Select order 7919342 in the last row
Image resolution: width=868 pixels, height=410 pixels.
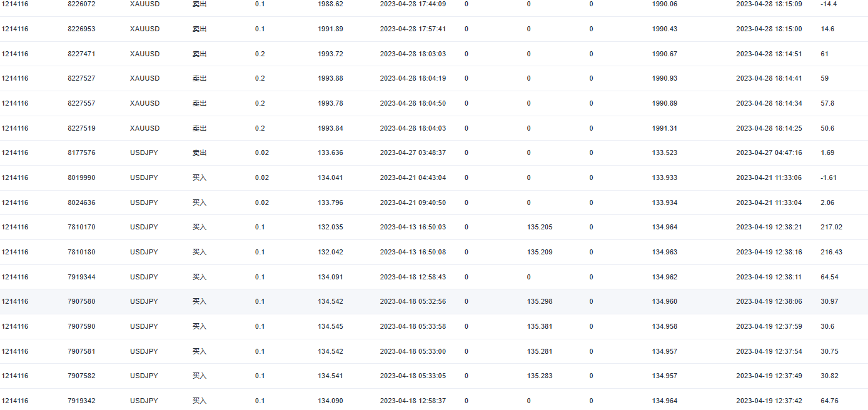click(x=81, y=401)
